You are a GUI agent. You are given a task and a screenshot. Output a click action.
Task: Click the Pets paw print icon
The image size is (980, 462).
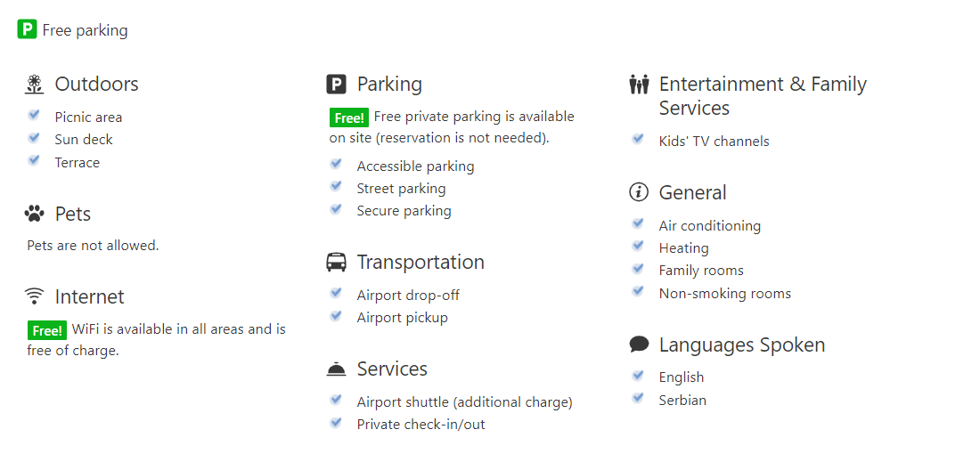coord(35,215)
